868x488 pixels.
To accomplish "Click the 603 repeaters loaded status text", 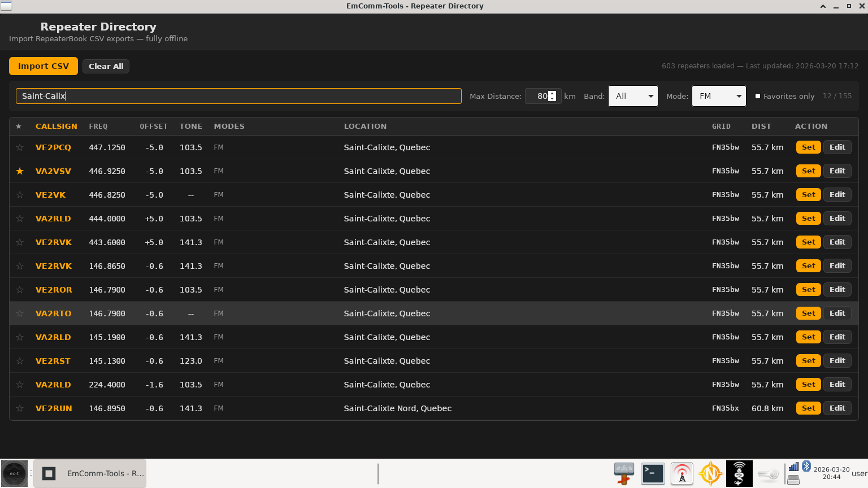I will pyautogui.click(x=760, y=66).
